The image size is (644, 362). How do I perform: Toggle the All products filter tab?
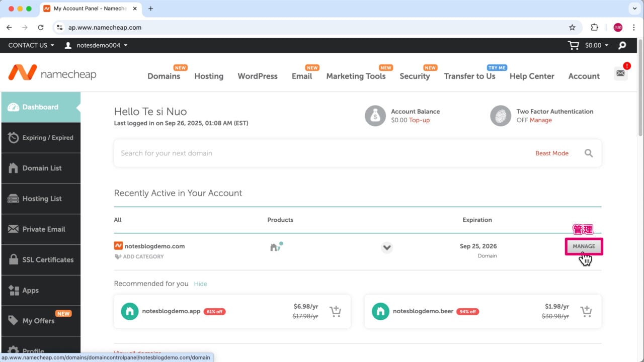[x=117, y=220]
